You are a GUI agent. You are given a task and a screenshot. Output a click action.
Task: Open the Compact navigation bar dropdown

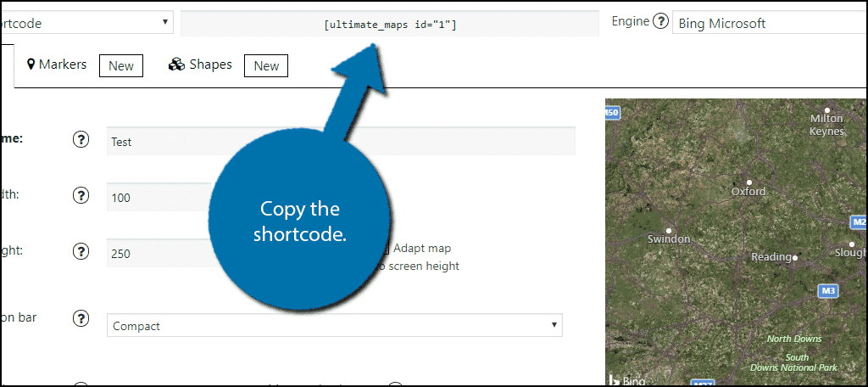click(335, 325)
